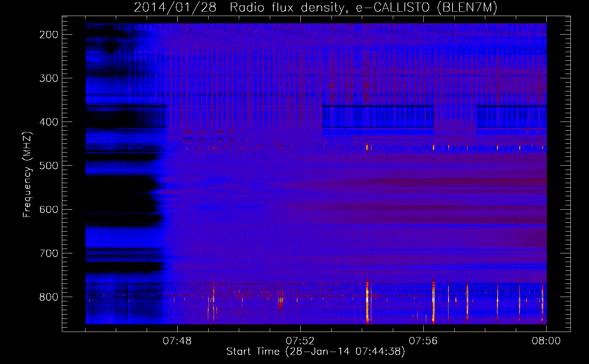Viewport: 589px width, 364px height.
Task: Select the 800 frequency tick label
Action: (x=49, y=297)
